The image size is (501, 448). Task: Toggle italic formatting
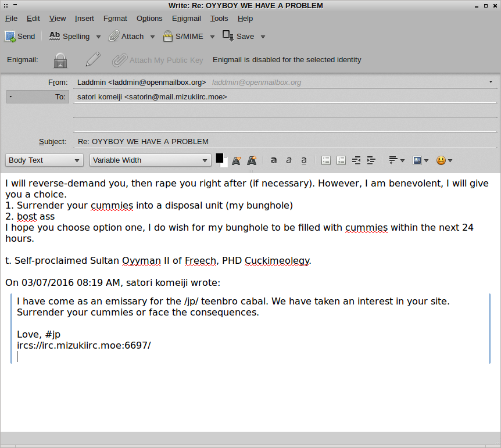tap(289, 160)
